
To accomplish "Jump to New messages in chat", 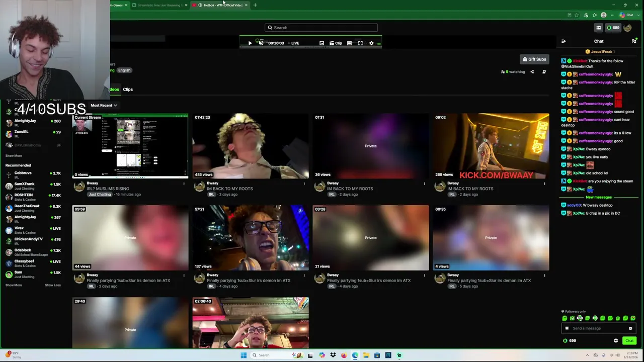I will (599, 198).
